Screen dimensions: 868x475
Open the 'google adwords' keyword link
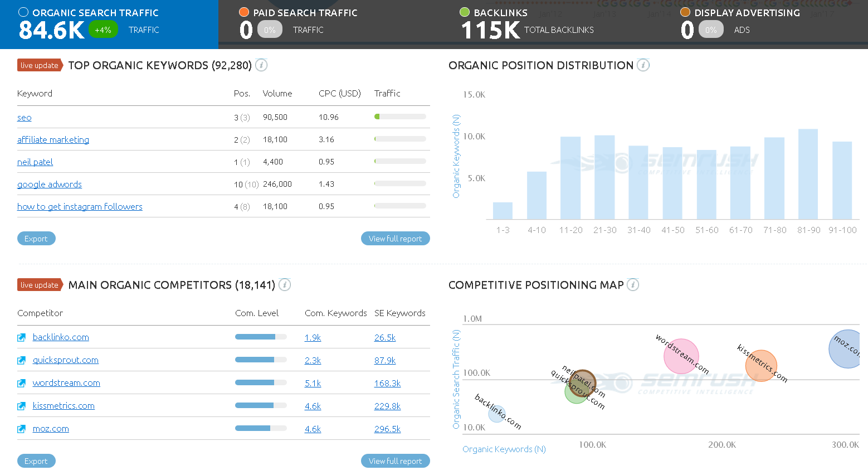(50, 185)
